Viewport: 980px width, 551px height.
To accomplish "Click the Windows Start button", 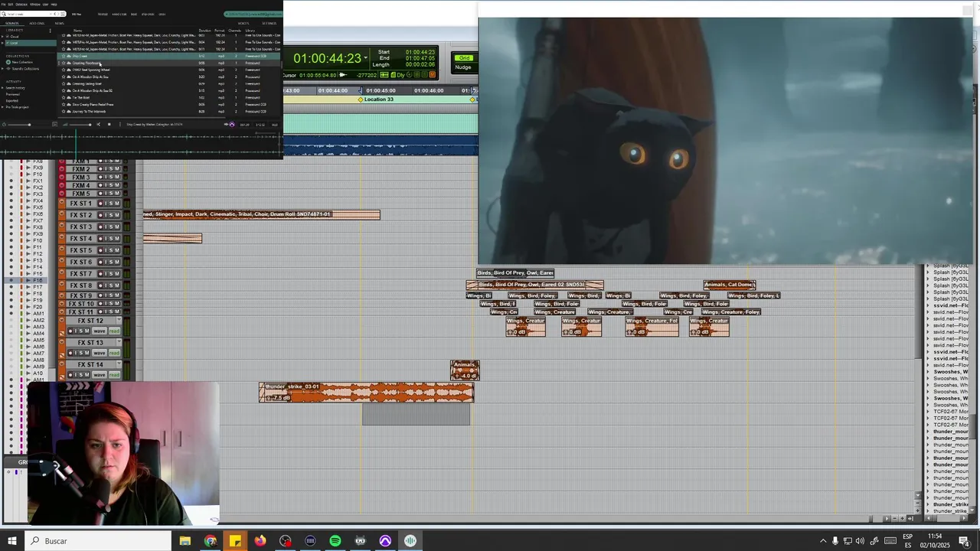I will click(11, 541).
